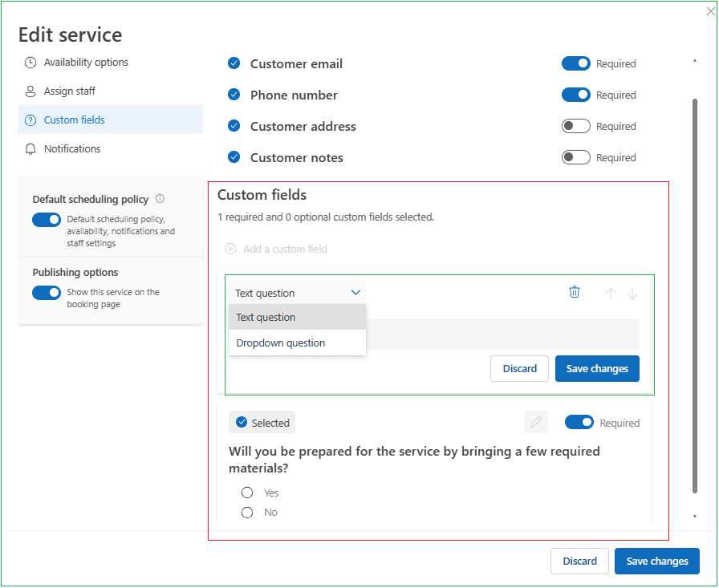Open the Custom fields section in sidebar
This screenshot has width=719, height=588.
pos(110,120)
